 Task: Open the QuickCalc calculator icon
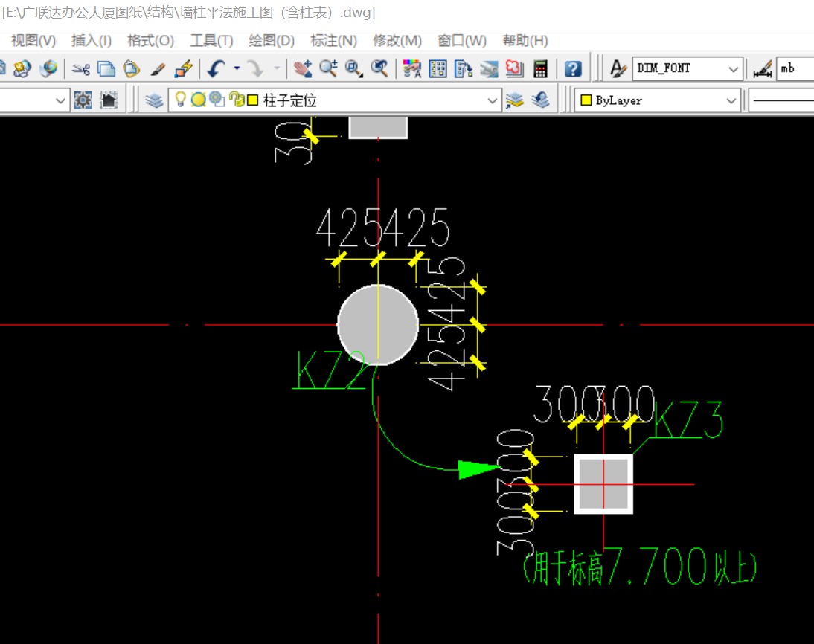pos(540,68)
